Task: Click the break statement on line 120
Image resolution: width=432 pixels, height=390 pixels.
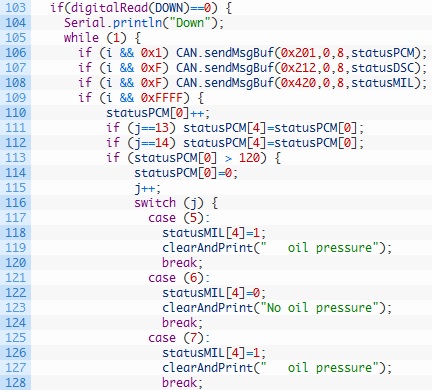Action: (x=182, y=263)
